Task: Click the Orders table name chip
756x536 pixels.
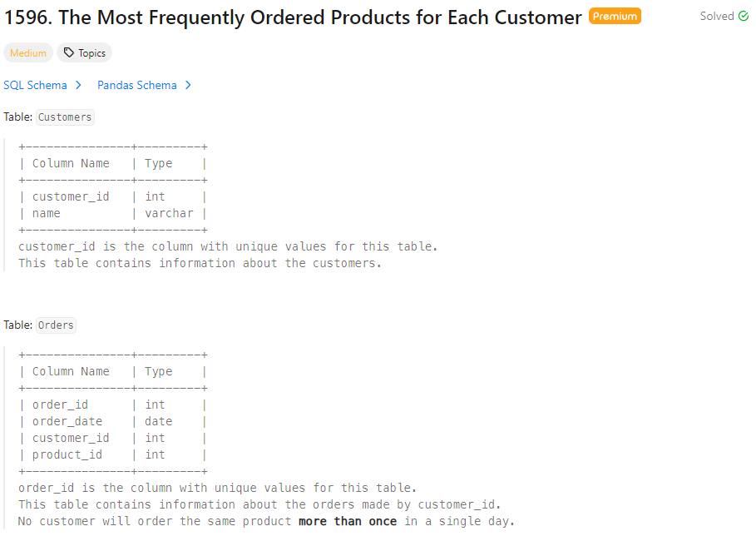Action: point(56,325)
